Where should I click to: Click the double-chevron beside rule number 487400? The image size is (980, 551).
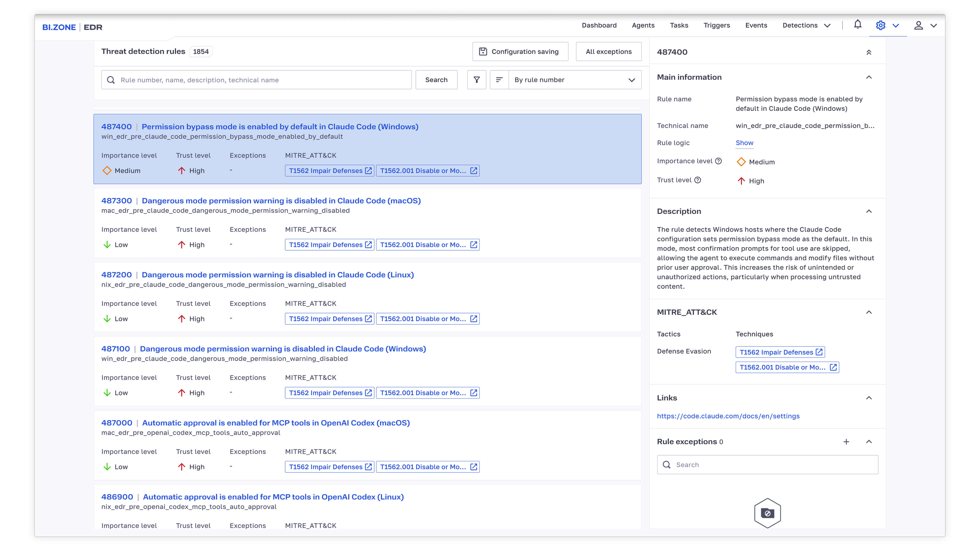coord(869,52)
